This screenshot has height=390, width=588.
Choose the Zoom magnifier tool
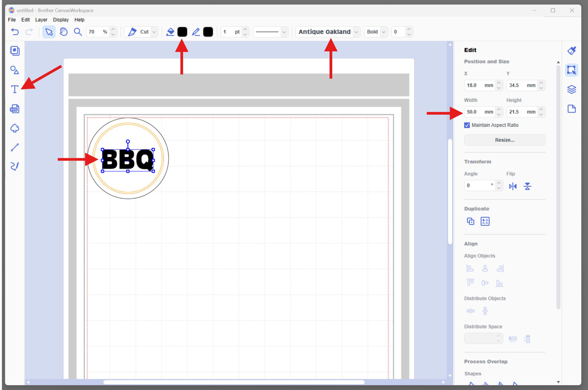(x=78, y=32)
